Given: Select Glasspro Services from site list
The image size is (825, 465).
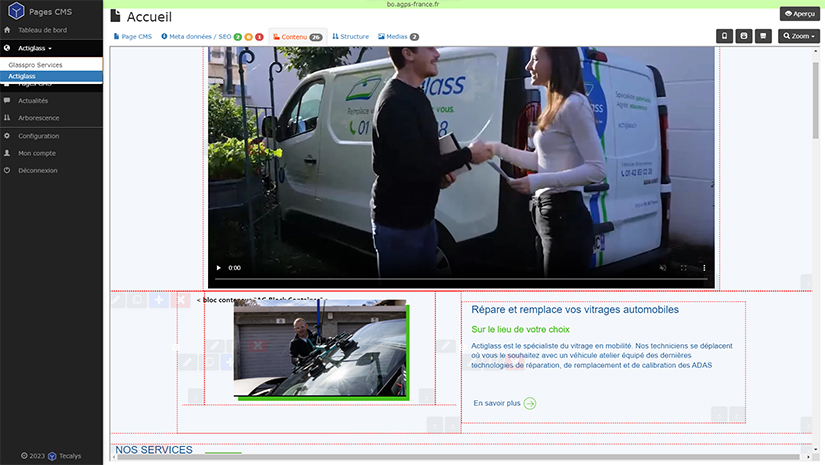Looking at the screenshot, I should click(51, 65).
